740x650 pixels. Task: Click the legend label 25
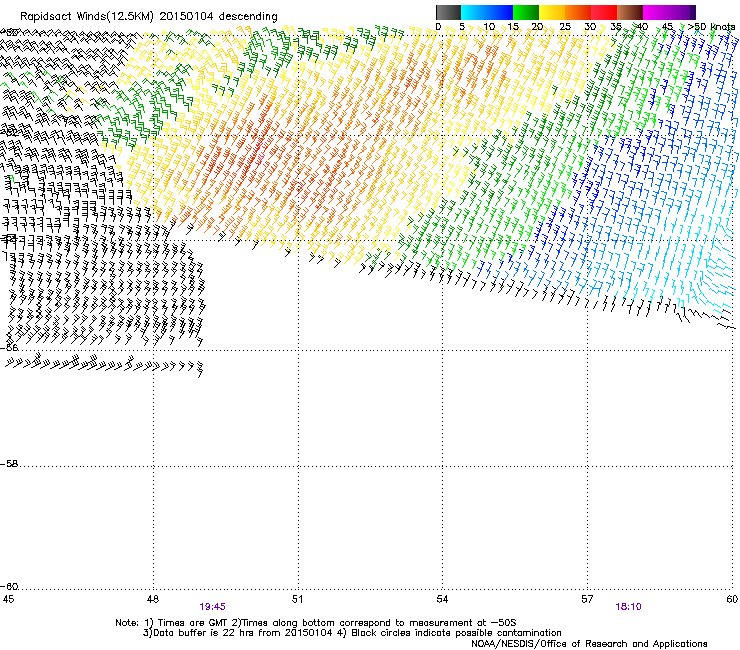click(565, 27)
